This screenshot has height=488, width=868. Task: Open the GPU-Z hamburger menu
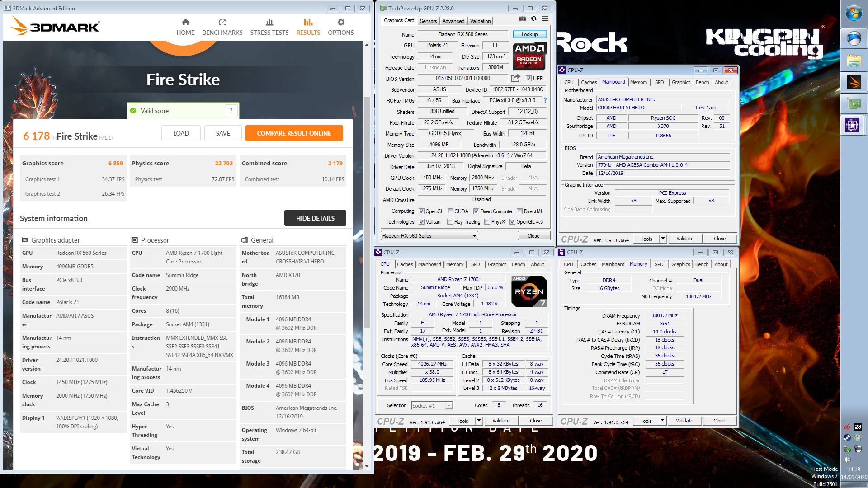click(x=546, y=19)
